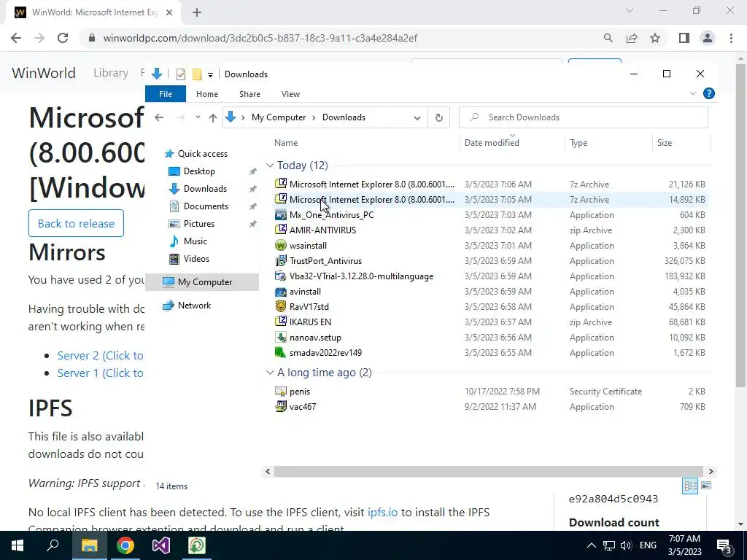Open the View ribbon tab
Viewport: 747px width, 560px height.
click(x=290, y=94)
